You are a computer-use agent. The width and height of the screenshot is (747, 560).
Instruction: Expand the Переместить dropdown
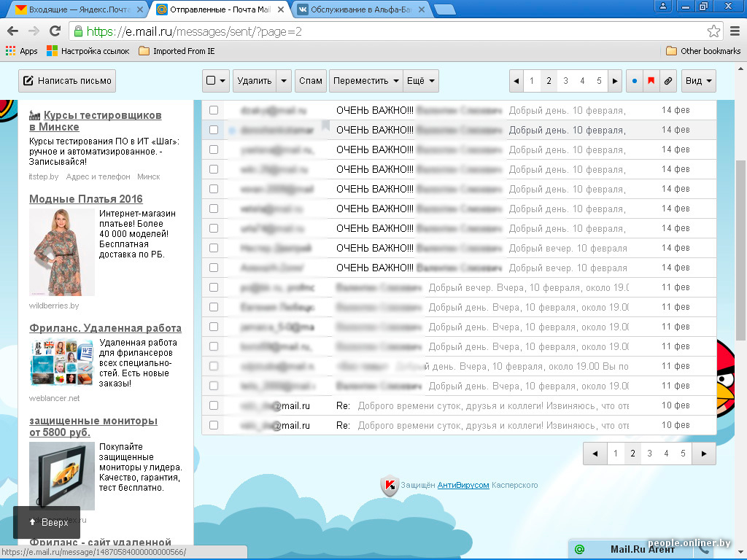point(366,81)
